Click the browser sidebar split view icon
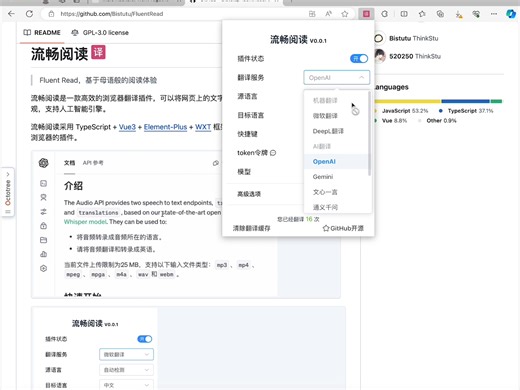Screen dimensions: 520x390 coord(404,14)
